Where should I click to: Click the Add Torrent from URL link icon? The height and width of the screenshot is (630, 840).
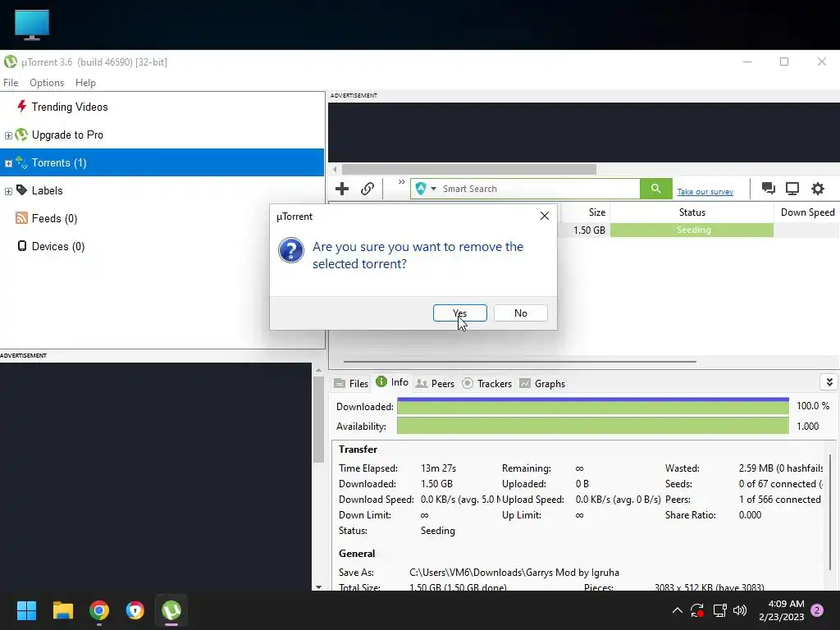pyautogui.click(x=367, y=189)
